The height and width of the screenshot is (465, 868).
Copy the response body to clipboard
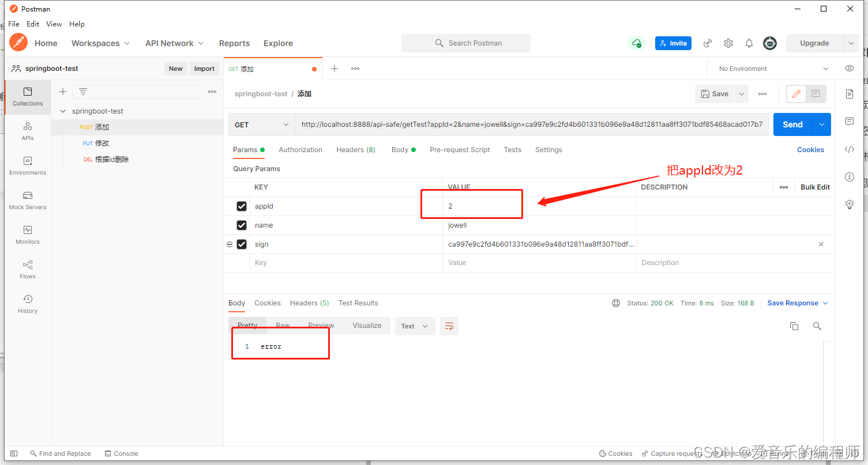(x=794, y=326)
